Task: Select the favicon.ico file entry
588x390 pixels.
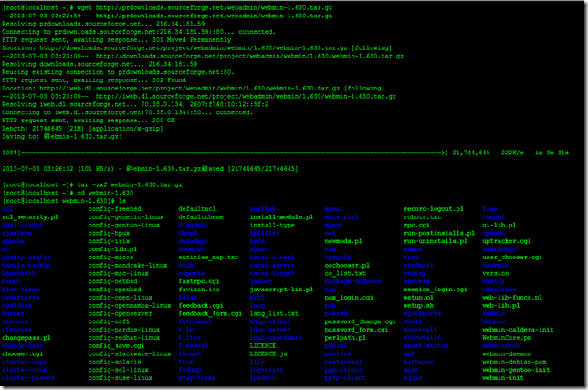Action: pyautogui.click(x=199, y=290)
